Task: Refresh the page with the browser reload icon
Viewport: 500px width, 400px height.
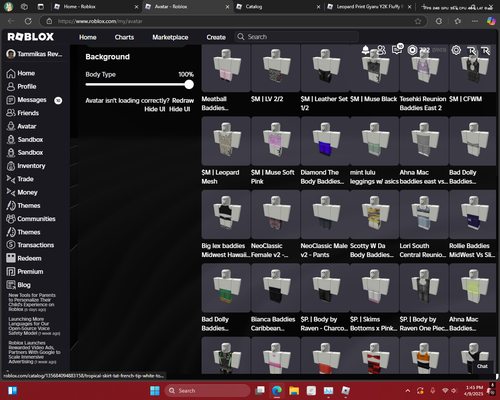Action: 28,21
